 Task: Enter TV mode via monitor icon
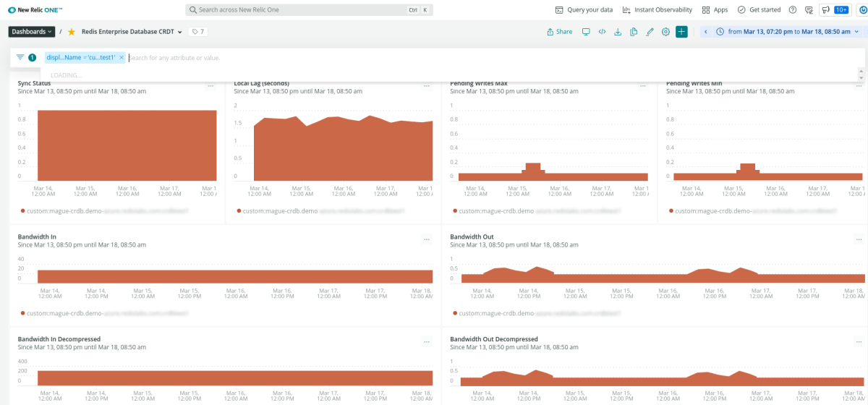[586, 32]
